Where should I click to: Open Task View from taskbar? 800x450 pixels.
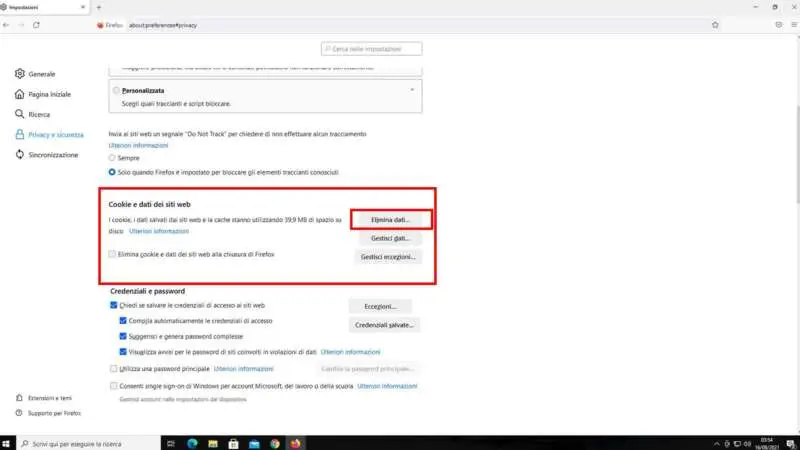pos(171,444)
